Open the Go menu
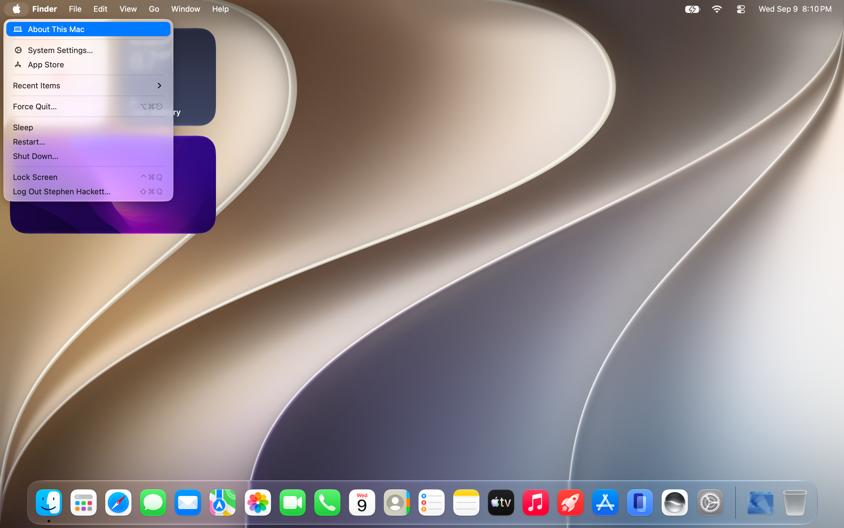844x528 pixels. pyautogui.click(x=154, y=9)
